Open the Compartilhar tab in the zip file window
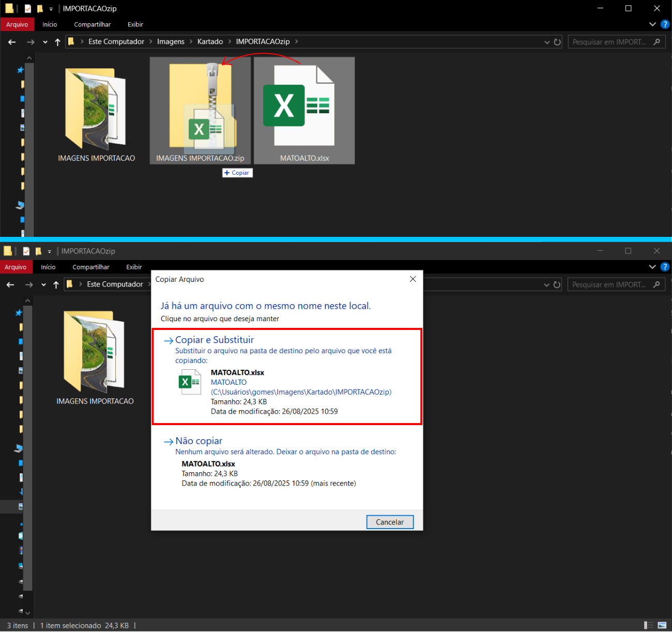Image resolution: width=672 pixels, height=632 pixels. click(92, 24)
